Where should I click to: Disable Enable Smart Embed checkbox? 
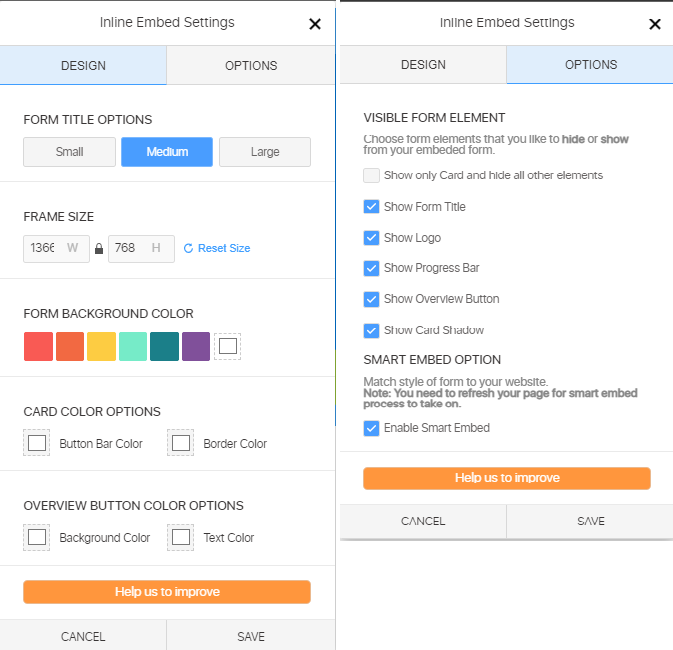click(x=372, y=428)
